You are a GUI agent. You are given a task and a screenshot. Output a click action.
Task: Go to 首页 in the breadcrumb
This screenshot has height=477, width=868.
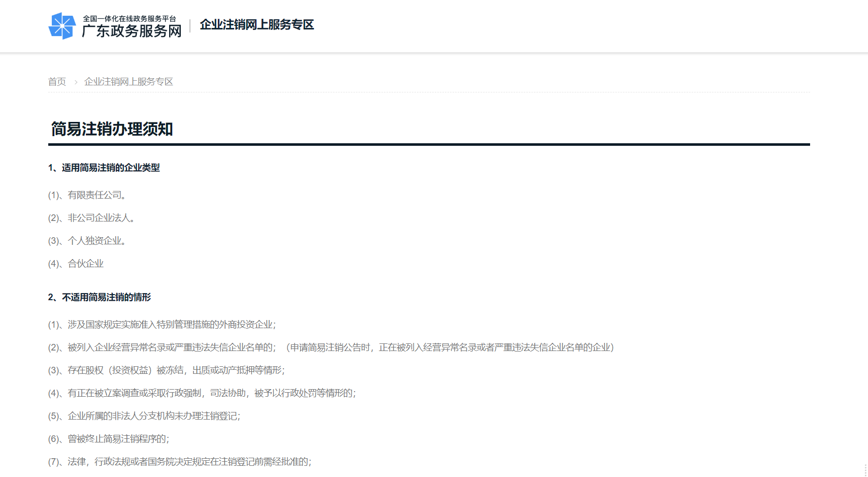coord(57,82)
